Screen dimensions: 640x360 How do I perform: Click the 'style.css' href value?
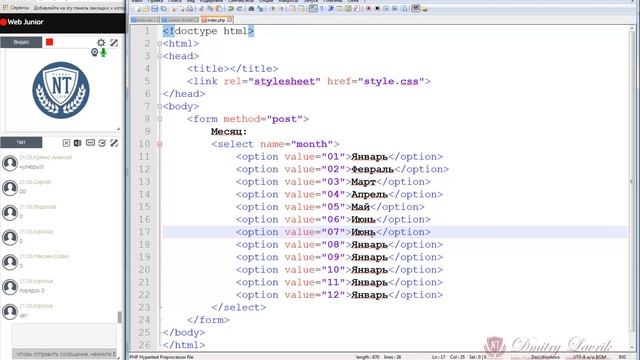pos(391,82)
